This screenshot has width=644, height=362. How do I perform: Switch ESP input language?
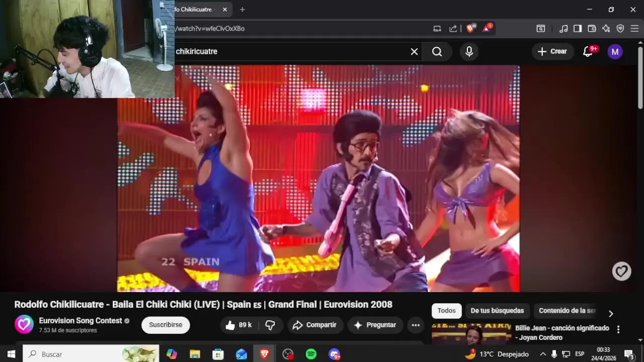tap(580, 354)
